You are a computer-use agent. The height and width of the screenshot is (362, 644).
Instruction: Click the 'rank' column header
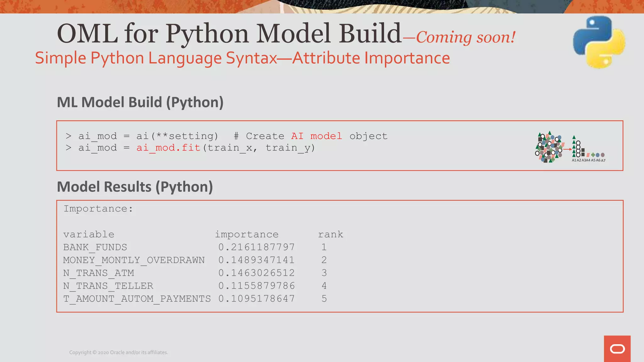click(x=330, y=234)
